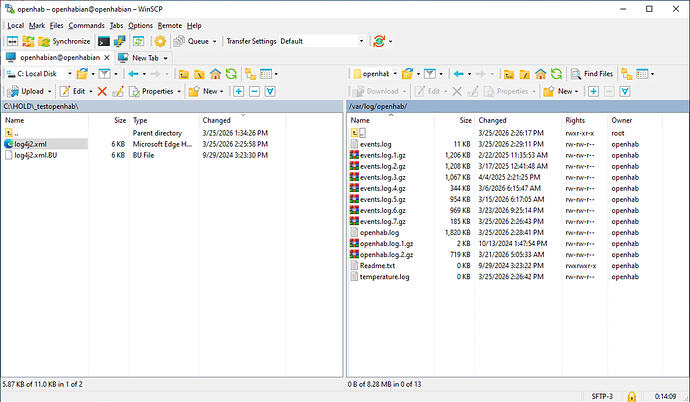Click the Upload button
The height and width of the screenshot is (402, 690).
(26, 91)
